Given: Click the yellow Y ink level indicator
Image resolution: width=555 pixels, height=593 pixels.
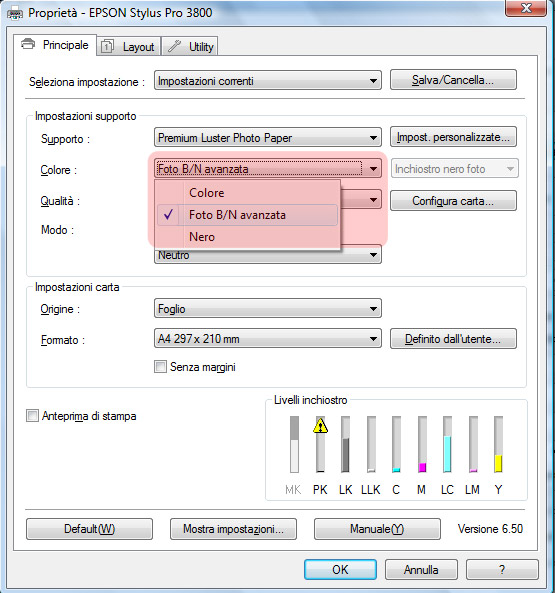Looking at the screenshot, I should click(498, 444).
